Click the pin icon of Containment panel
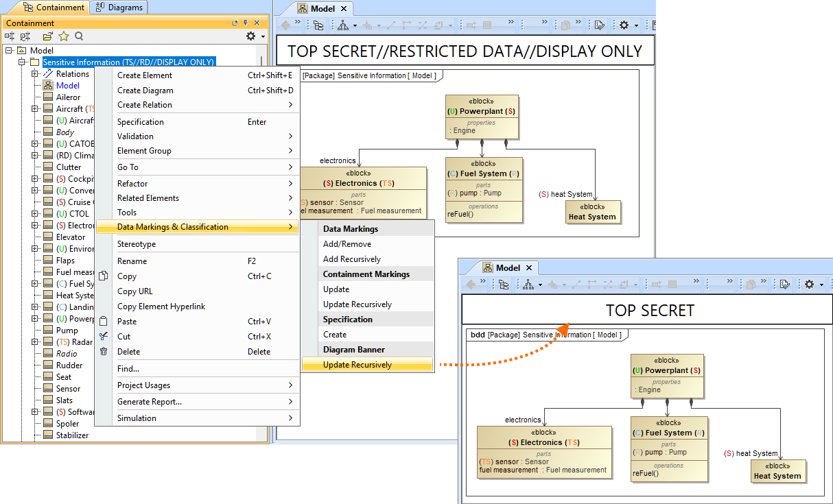Viewport: 833px width, 504px height. tap(246, 23)
